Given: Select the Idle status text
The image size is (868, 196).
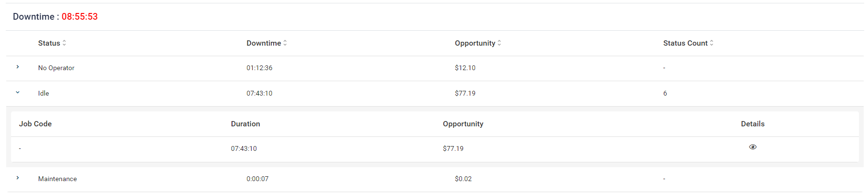Looking at the screenshot, I should point(44,94).
